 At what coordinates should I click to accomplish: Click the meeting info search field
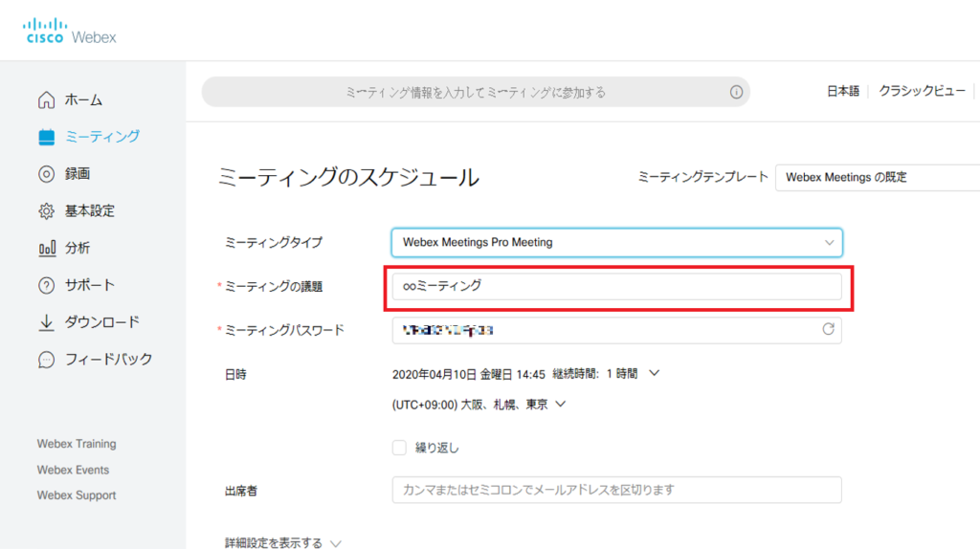[476, 92]
